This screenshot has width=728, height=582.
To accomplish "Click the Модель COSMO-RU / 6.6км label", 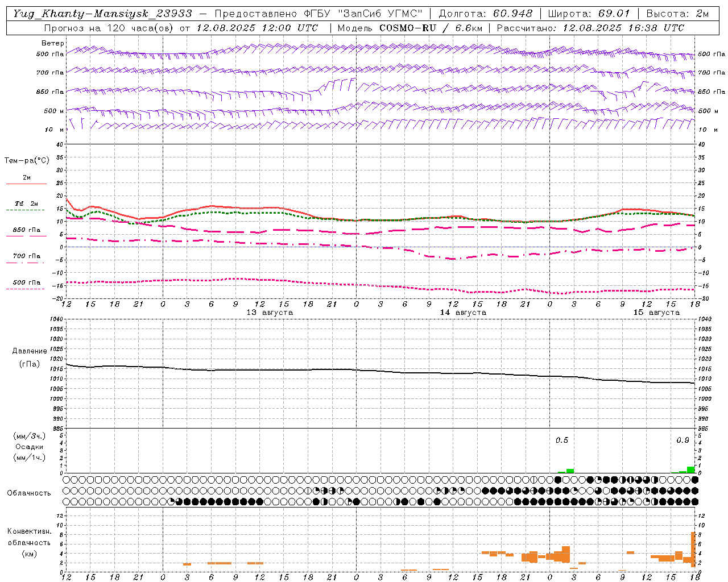I will [x=410, y=28].
